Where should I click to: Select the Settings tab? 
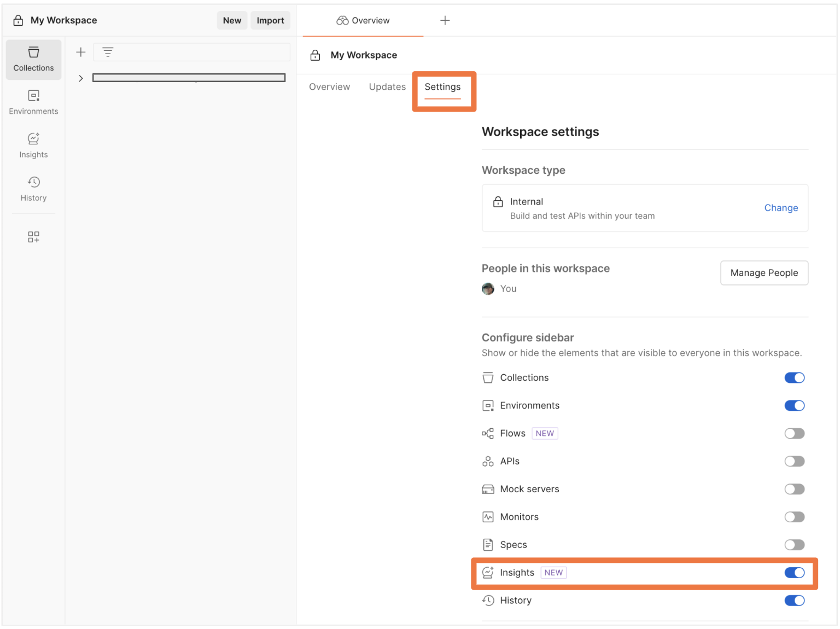(x=442, y=87)
